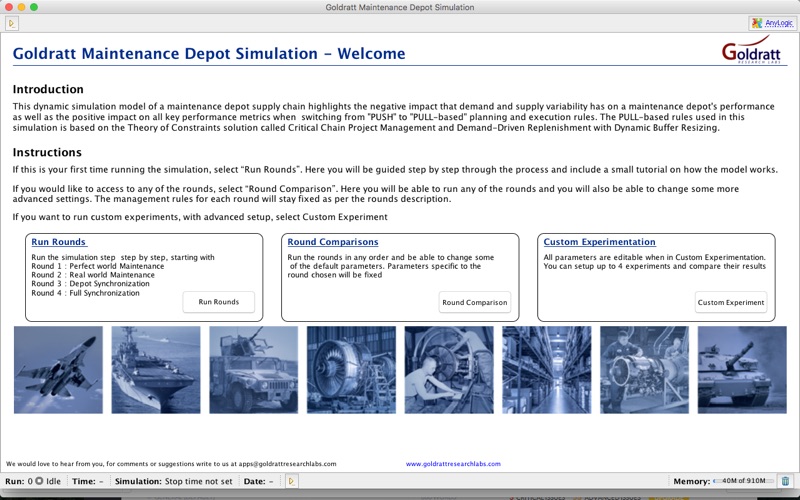The height and width of the screenshot is (500, 800).
Task: Click the 'Run: 0' status entry
Action: click(x=19, y=481)
